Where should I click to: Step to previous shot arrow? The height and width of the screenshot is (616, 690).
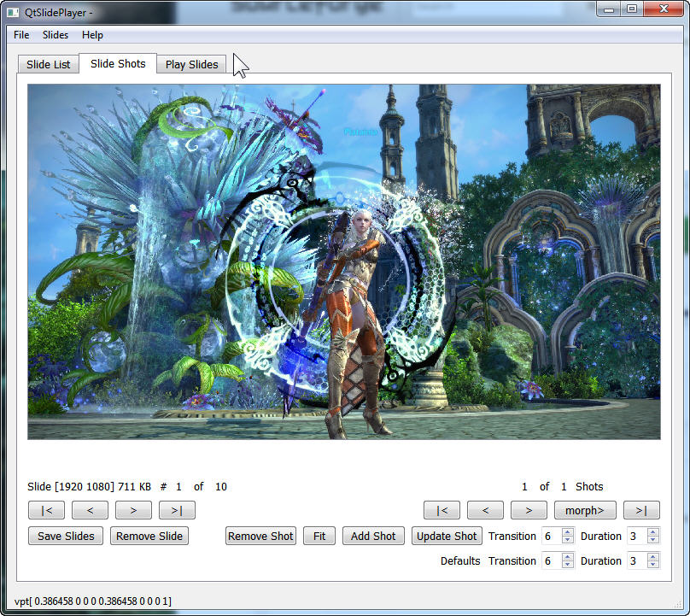pyautogui.click(x=486, y=510)
